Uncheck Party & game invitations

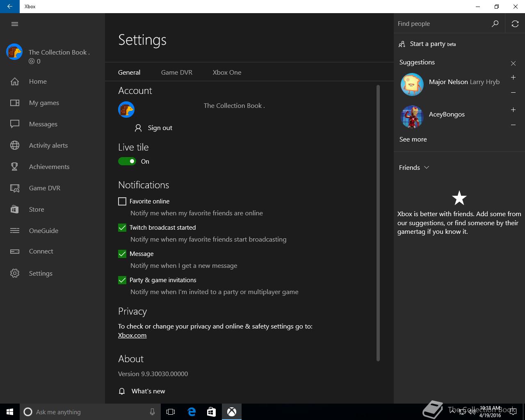[x=122, y=280]
